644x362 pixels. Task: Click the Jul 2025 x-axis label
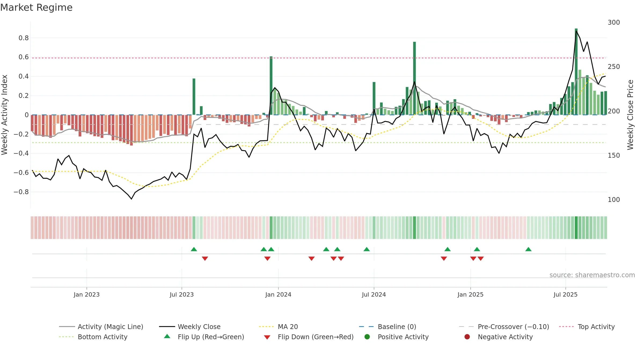(x=565, y=294)
